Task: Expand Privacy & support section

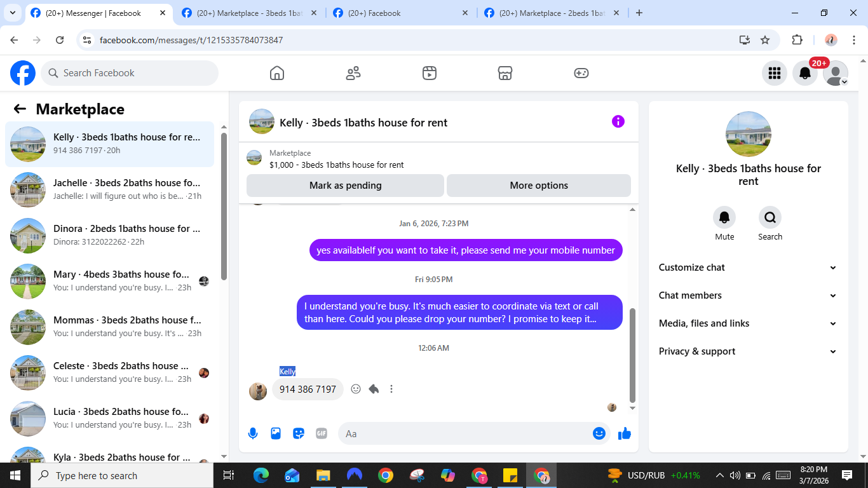Action: click(748, 351)
